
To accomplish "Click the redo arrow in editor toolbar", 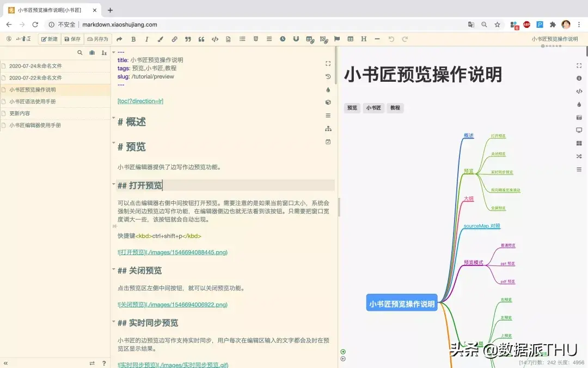I will click(x=405, y=39).
